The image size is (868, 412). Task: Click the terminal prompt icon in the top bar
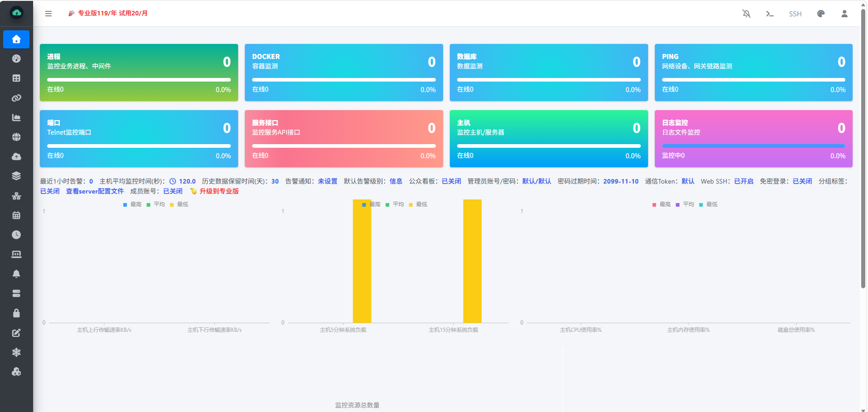coord(770,14)
